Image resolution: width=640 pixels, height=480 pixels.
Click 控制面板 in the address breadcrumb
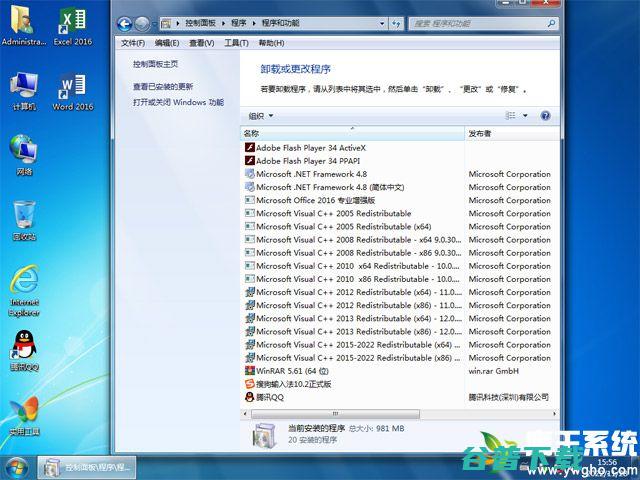coord(200,23)
